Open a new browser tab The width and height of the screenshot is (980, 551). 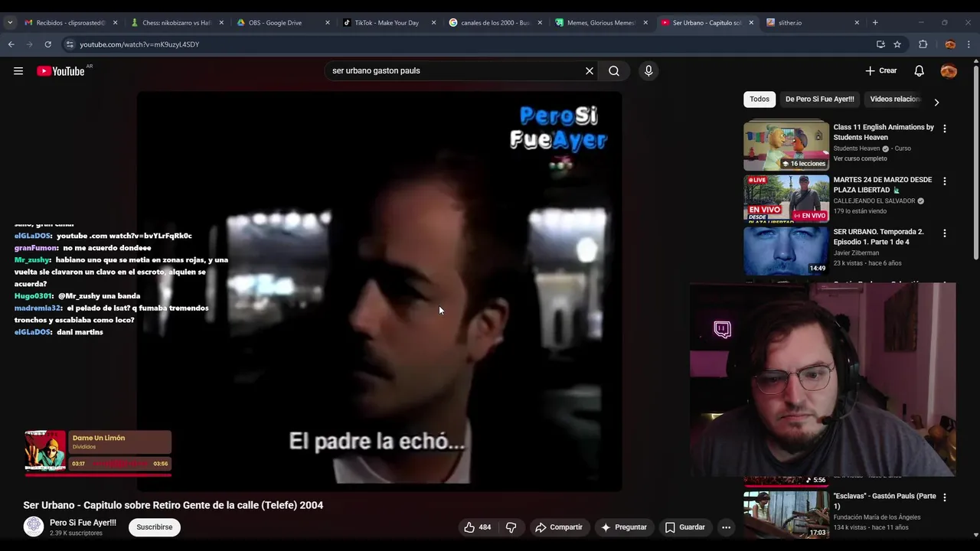[875, 23]
